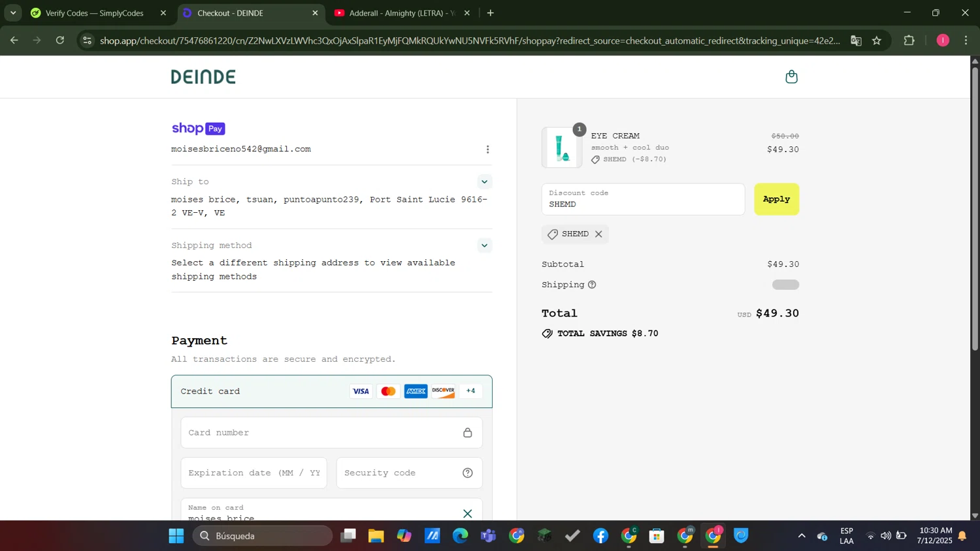Open the shopping bag cart icon
The width and height of the screenshot is (980, 551).
(x=791, y=77)
